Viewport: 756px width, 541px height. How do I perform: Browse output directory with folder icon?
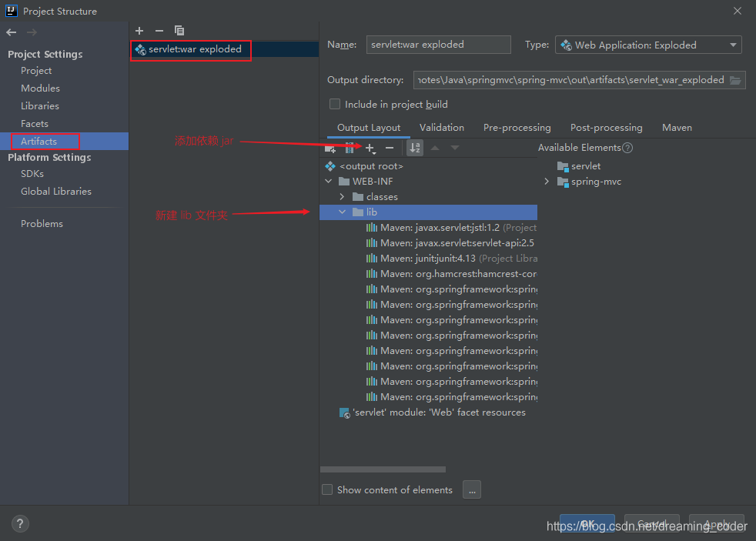pos(734,81)
